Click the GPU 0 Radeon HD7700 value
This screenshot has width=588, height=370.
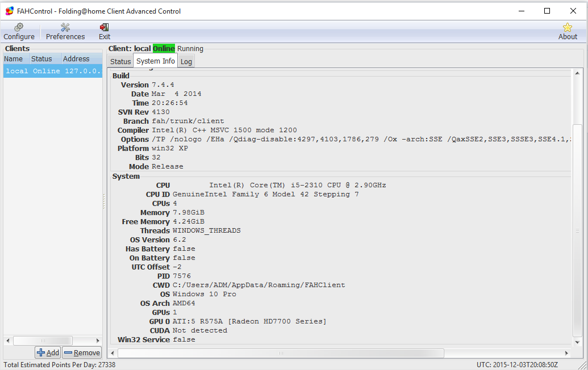coord(249,321)
